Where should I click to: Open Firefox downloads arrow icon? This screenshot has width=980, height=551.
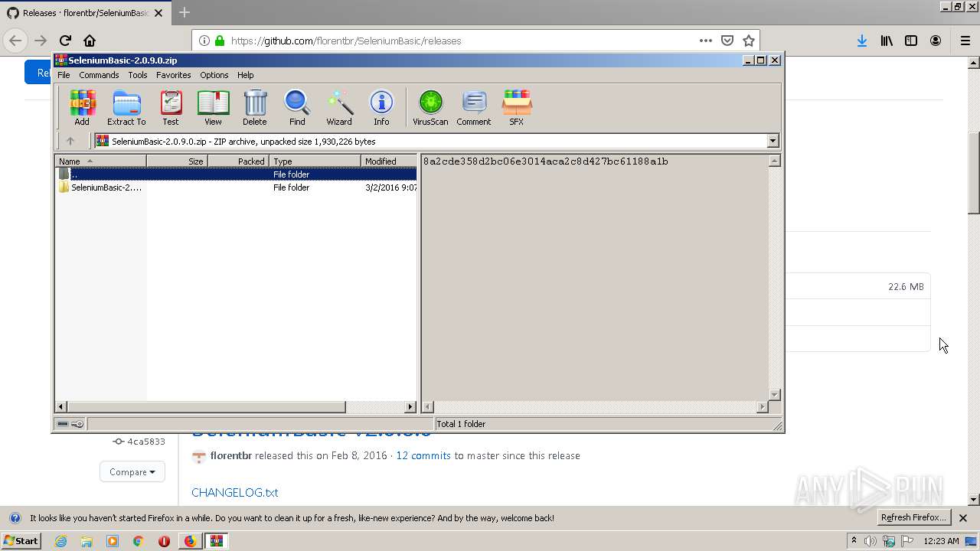(x=862, y=41)
